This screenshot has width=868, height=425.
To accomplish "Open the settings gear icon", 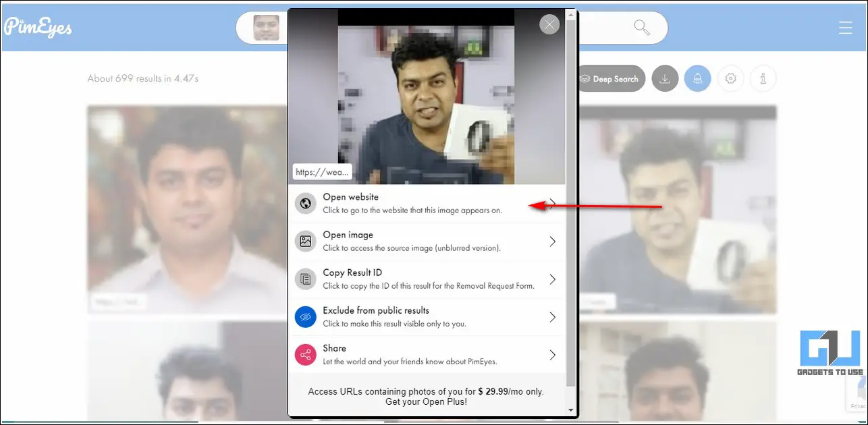I will point(730,79).
